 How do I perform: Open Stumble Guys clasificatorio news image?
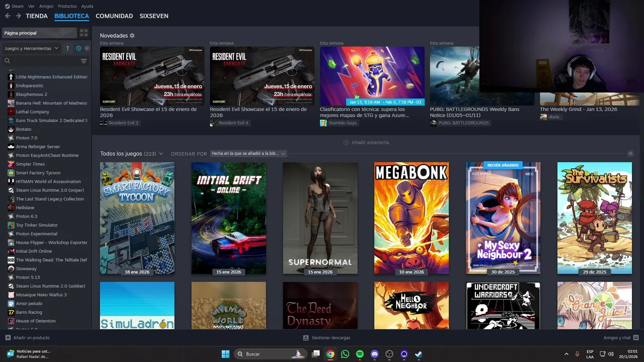[372, 76]
